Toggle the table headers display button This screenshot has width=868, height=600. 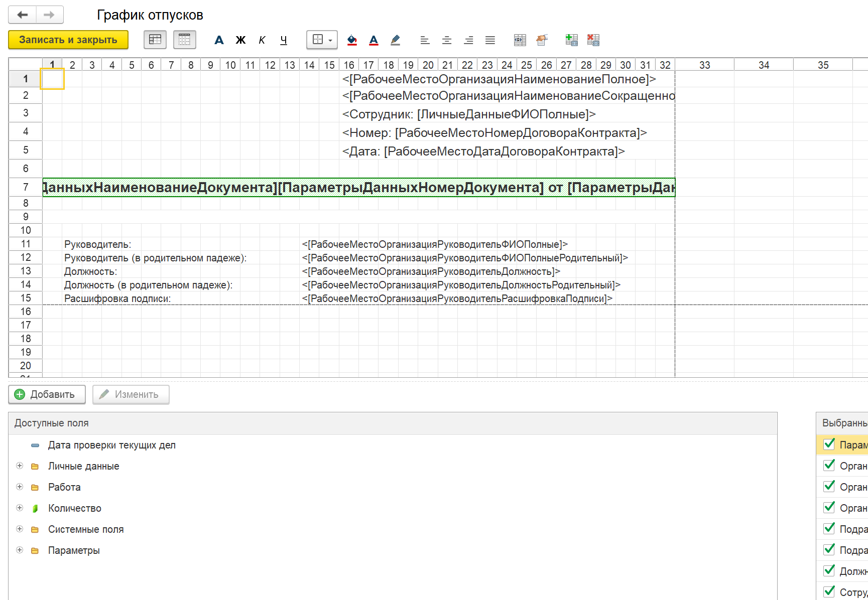click(155, 40)
